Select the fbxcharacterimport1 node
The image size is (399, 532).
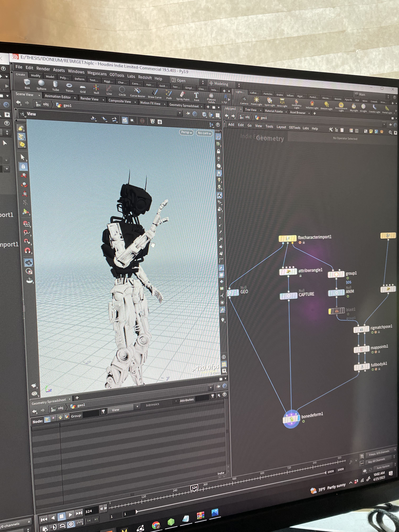(x=287, y=238)
